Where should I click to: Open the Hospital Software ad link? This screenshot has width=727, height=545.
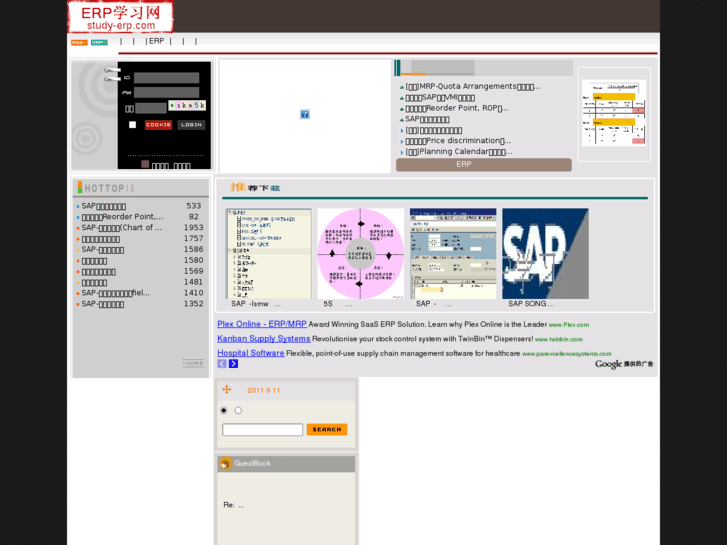pos(251,353)
